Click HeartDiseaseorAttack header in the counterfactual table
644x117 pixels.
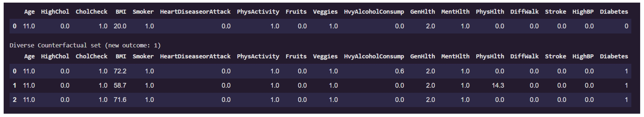[195, 56]
